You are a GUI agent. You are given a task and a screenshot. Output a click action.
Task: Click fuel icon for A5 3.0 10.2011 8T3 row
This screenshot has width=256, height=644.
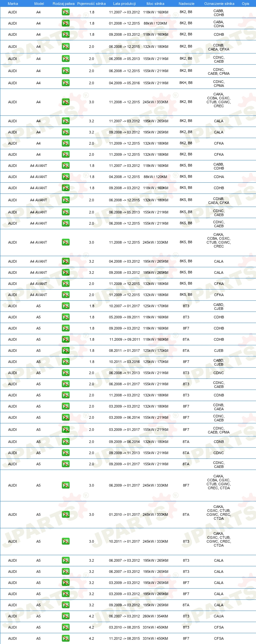tap(65, 541)
